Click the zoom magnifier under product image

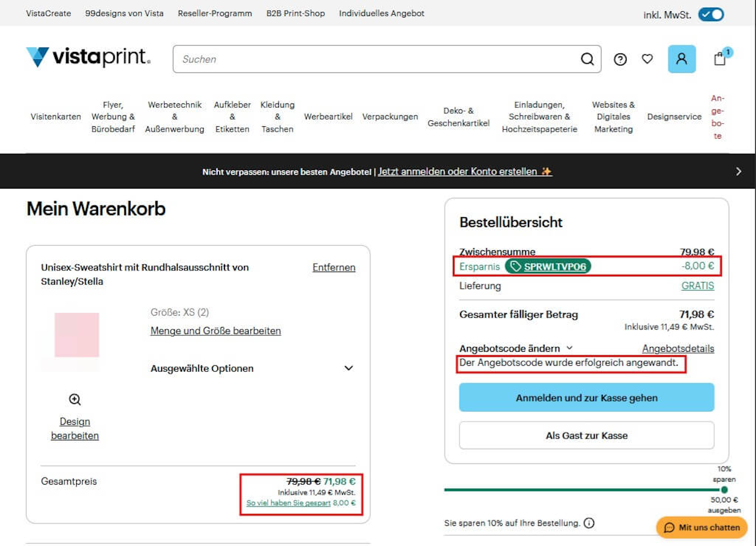75,400
